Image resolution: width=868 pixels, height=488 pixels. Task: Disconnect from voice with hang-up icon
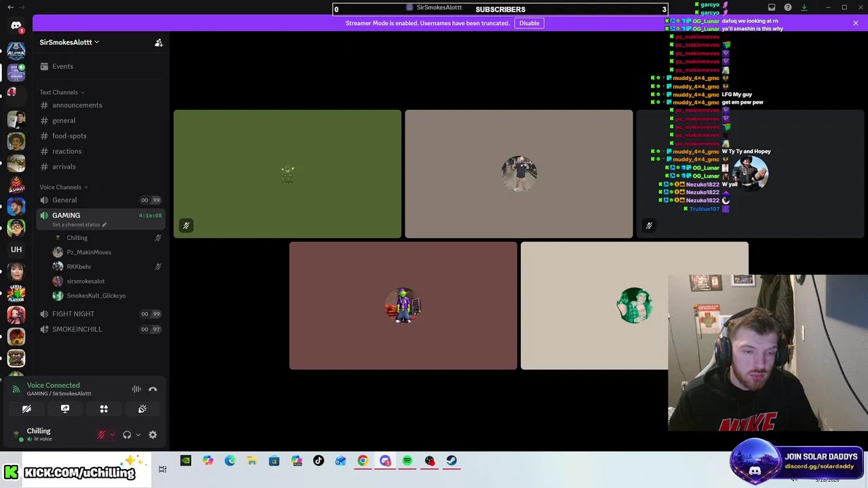click(153, 389)
